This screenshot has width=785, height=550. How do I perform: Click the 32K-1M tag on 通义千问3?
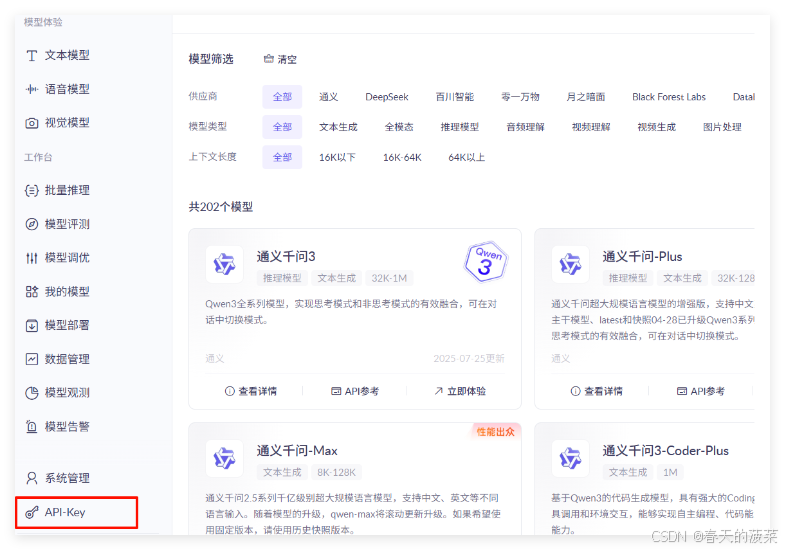[389, 278]
